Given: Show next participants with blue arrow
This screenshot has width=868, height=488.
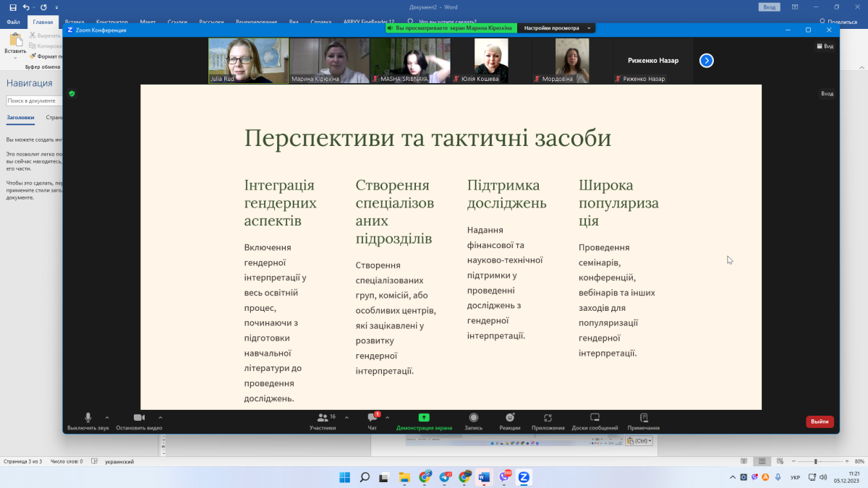Looking at the screenshot, I should pos(707,61).
